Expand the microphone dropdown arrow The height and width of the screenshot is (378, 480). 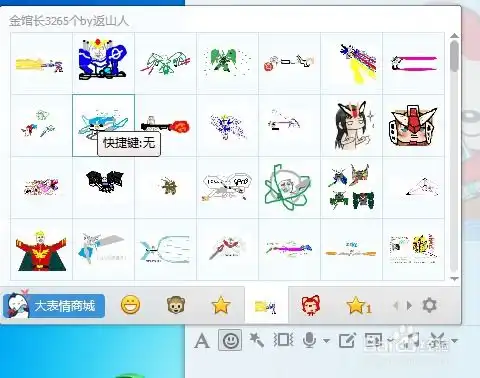coord(327,341)
